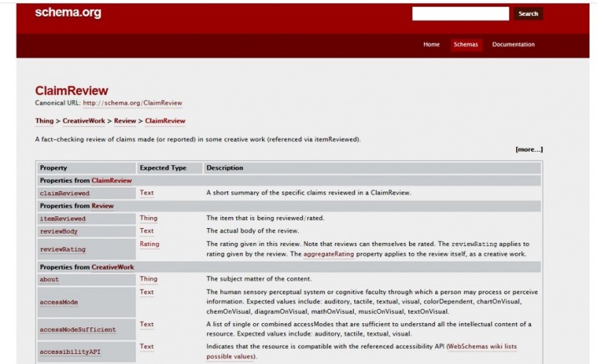
Task: Focus the search input field
Action: point(460,13)
